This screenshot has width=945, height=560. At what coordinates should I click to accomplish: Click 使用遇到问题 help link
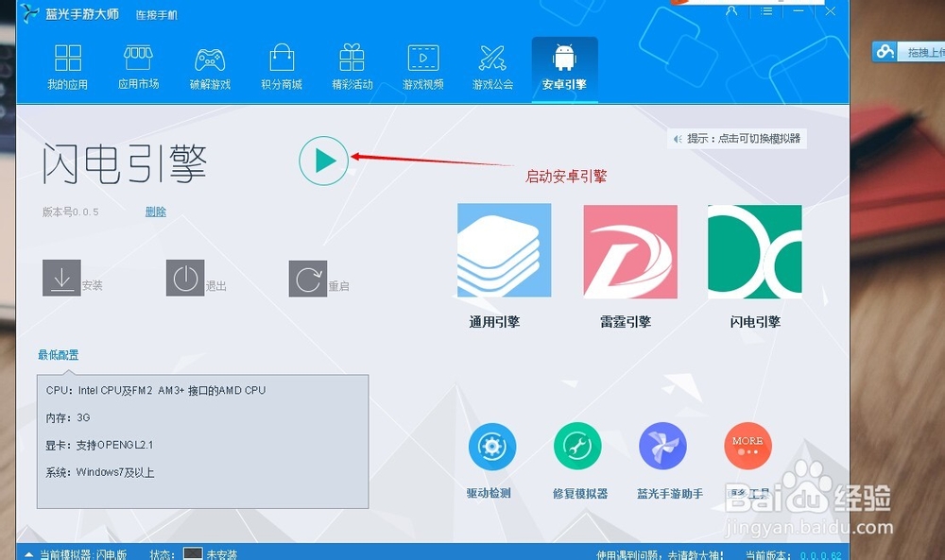pos(660,554)
